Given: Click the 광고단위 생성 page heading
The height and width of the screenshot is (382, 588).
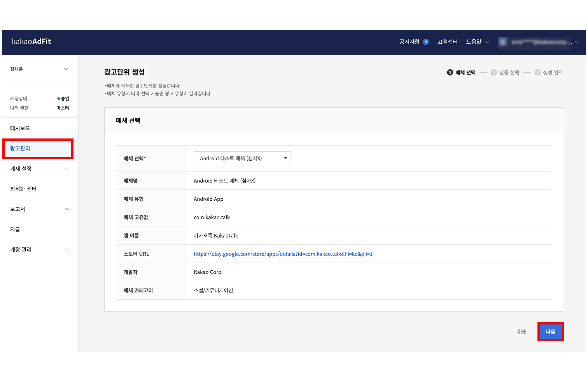Looking at the screenshot, I should click(124, 72).
